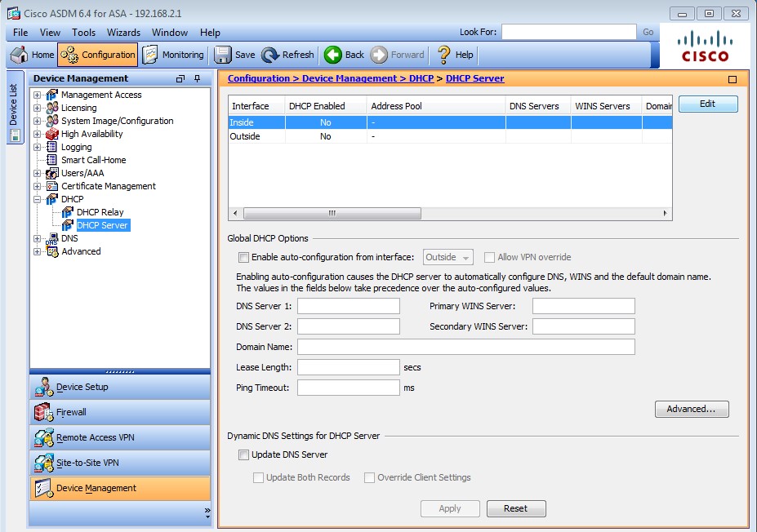Click the Look For search field

(568, 32)
